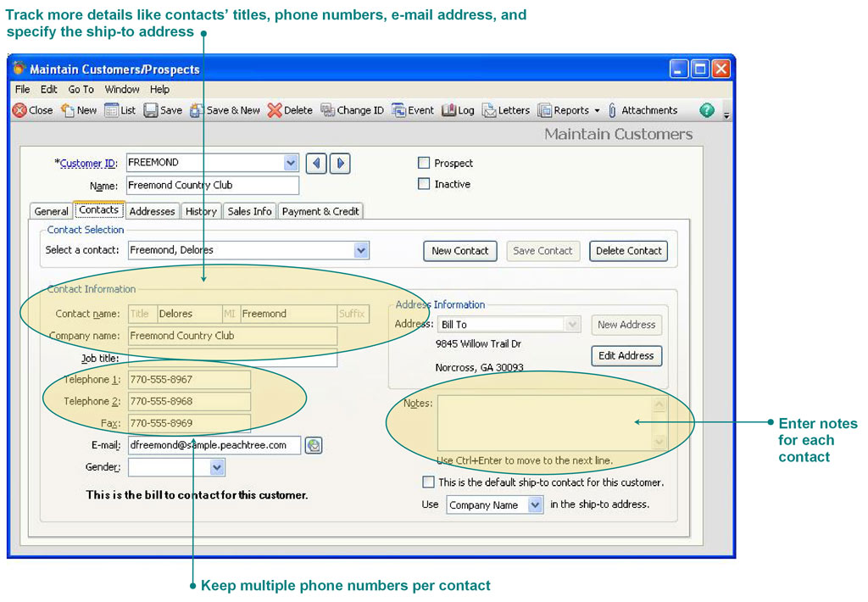Image resolution: width=868 pixels, height=602 pixels.
Task: Click the last name field showing Freemond
Action: (x=288, y=314)
